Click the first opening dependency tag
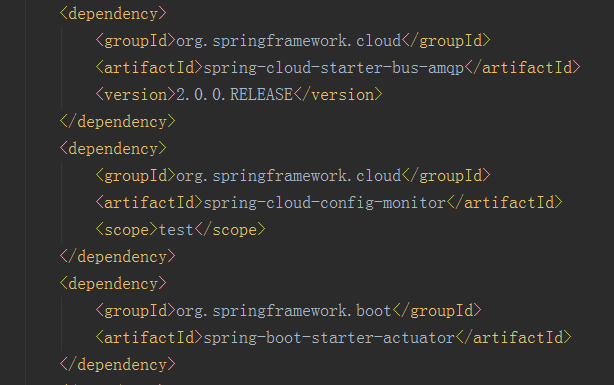Screen dimensions: 614x385 tap(113, 14)
